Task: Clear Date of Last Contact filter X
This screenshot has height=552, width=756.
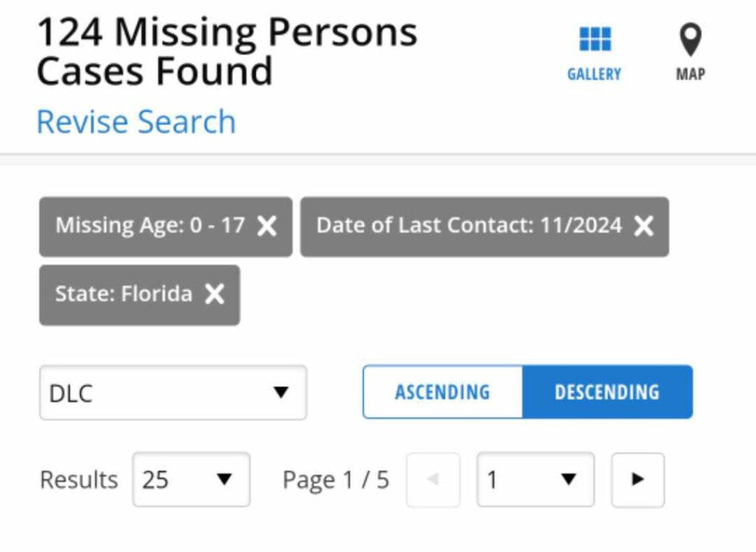Action: (x=644, y=226)
